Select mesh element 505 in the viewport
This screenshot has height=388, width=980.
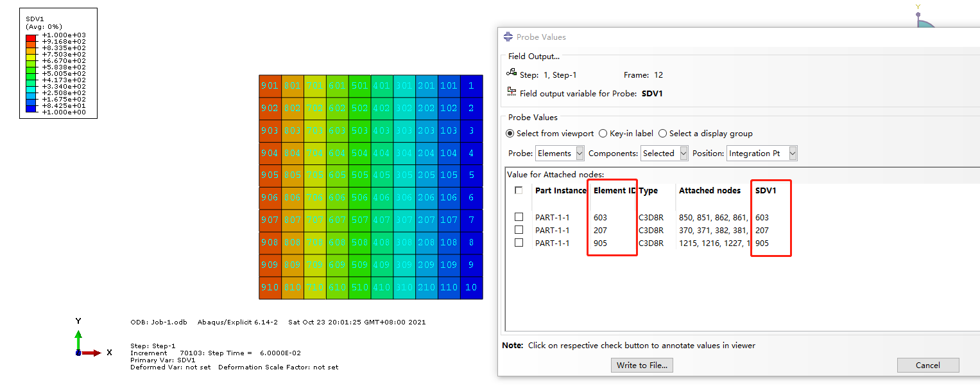359,175
